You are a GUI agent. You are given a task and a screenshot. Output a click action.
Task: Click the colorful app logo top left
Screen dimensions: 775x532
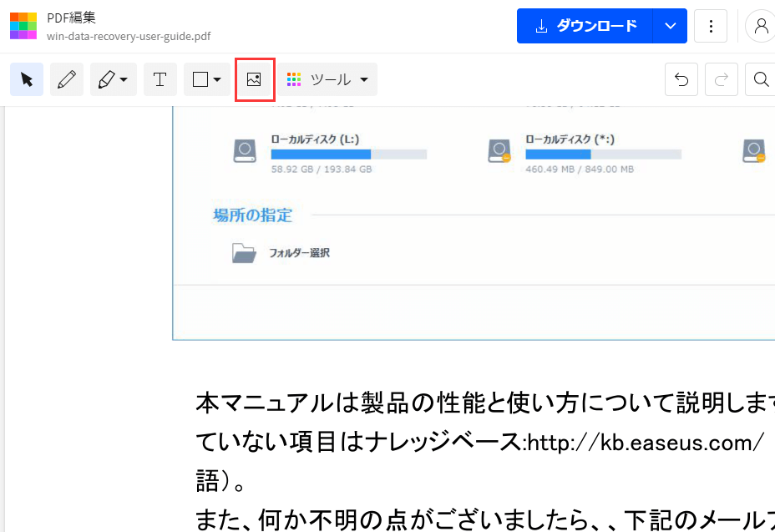[23, 26]
